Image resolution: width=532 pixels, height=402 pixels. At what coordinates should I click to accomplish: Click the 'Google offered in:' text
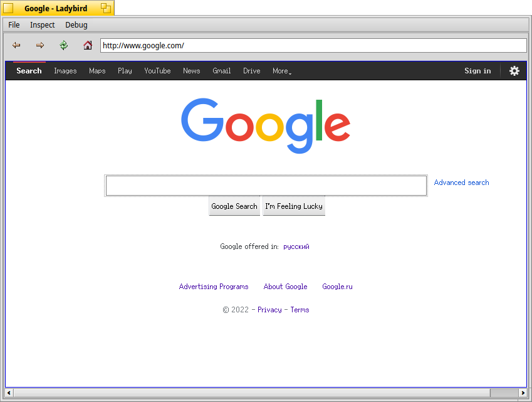click(249, 246)
